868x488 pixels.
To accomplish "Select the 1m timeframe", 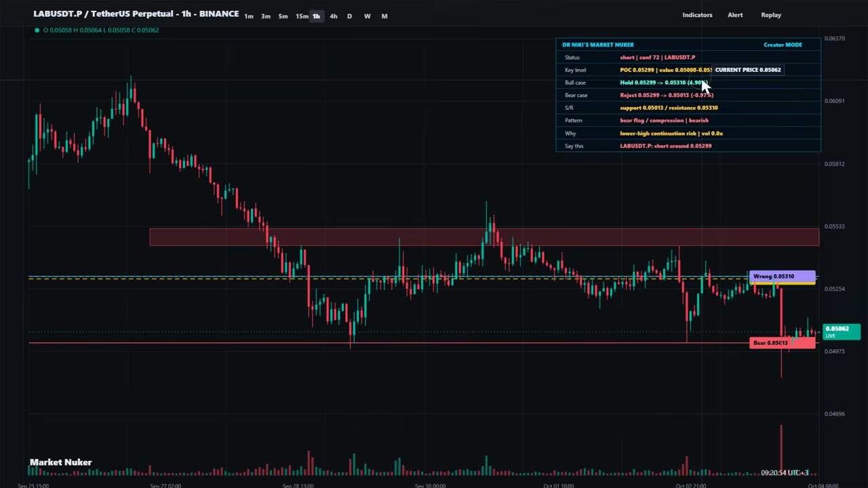I will click(x=249, y=16).
